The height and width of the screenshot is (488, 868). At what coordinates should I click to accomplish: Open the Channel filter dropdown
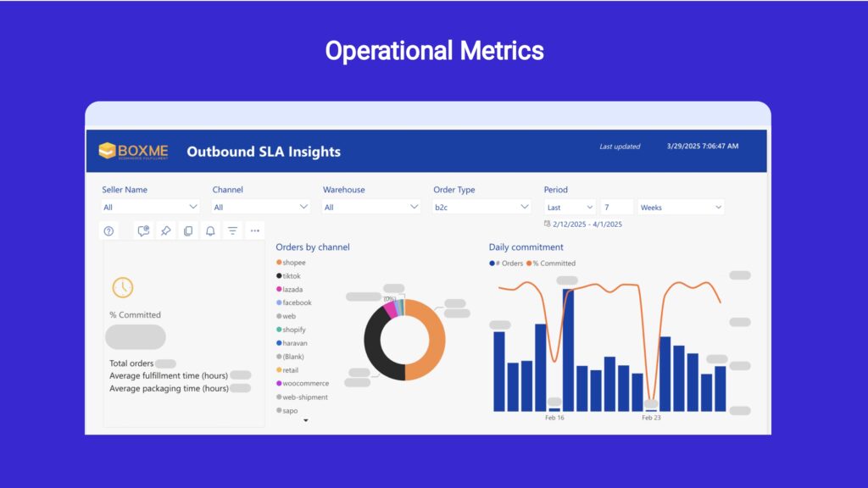point(261,207)
